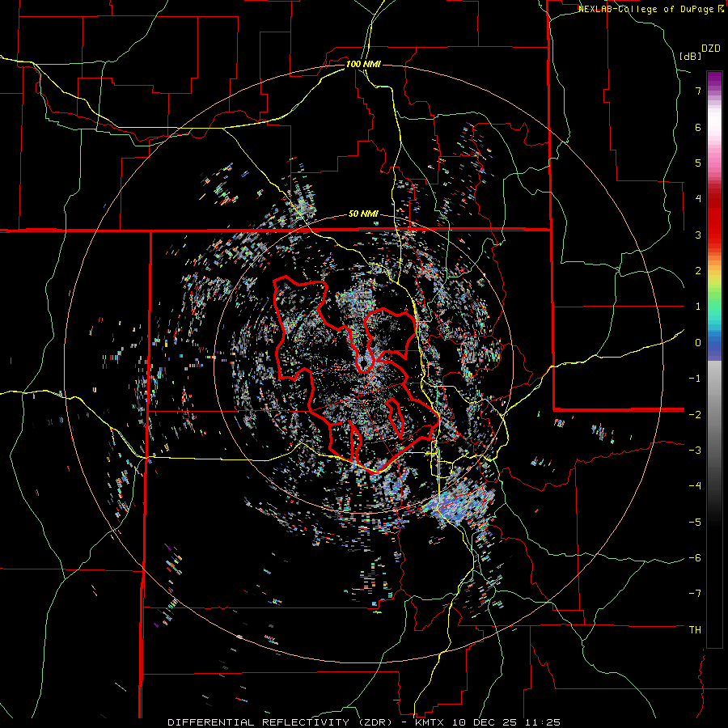
Task: Click the "11:25" time in caption
Action: (544, 722)
